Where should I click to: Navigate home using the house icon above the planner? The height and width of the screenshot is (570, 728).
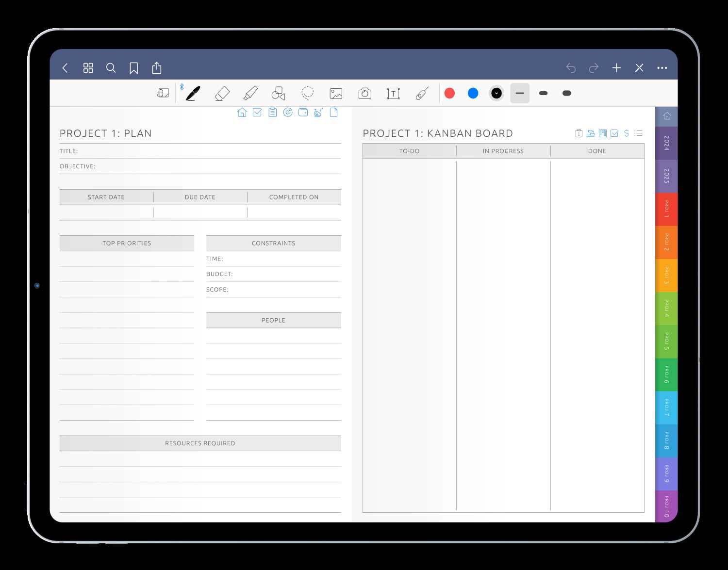coord(242,112)
